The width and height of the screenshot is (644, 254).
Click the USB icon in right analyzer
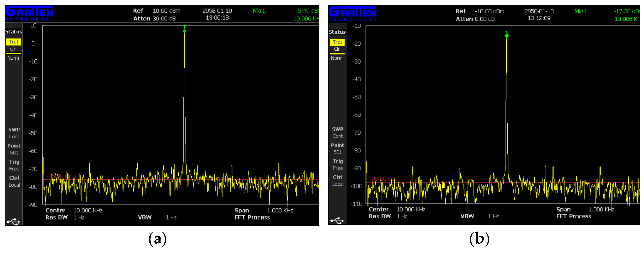(x=337, y=221)
